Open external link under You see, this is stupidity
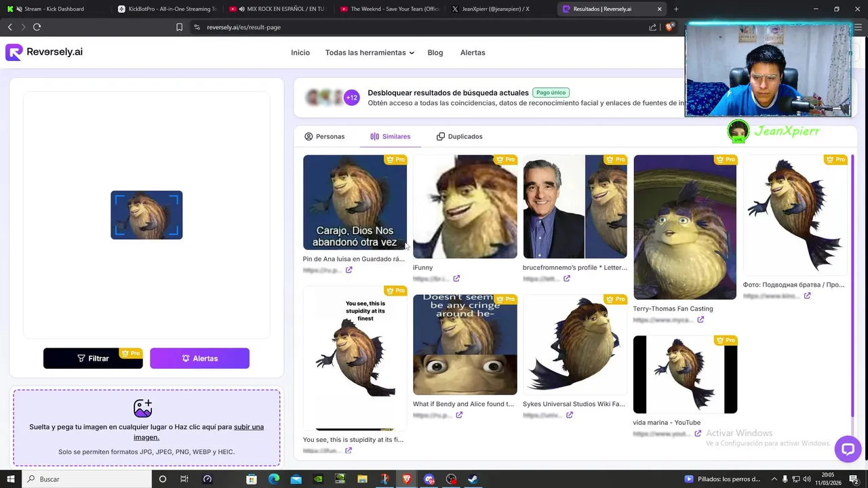This screenshot has height=488, width=868. (x=348, y=451)
